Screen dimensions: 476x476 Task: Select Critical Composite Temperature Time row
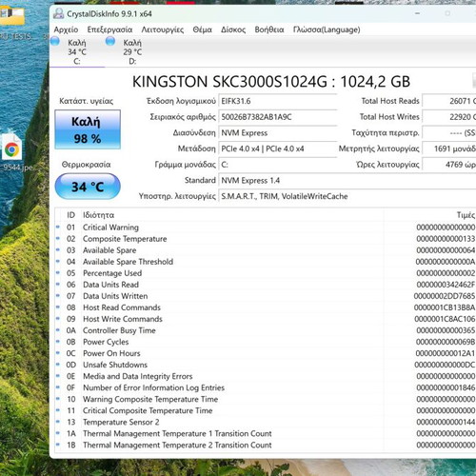coord(266,410)
